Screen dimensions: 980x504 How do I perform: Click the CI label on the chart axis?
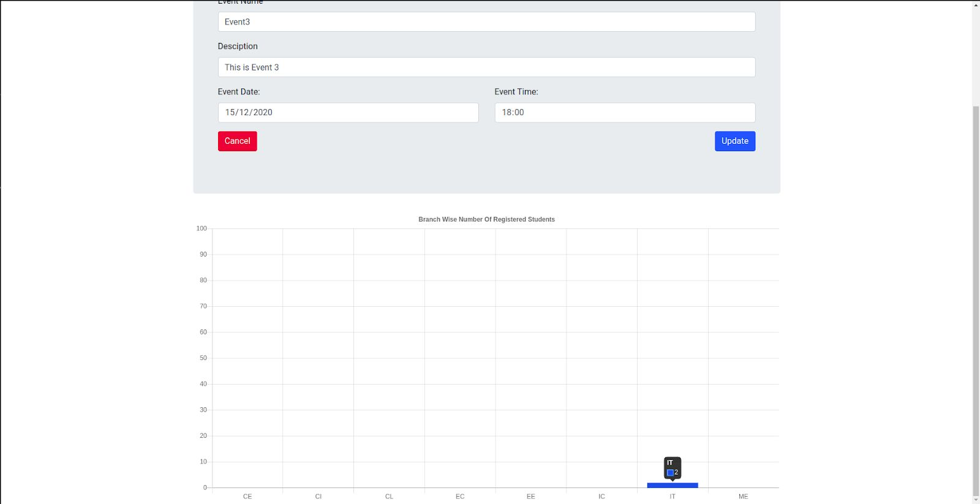[x=318, y=497]
